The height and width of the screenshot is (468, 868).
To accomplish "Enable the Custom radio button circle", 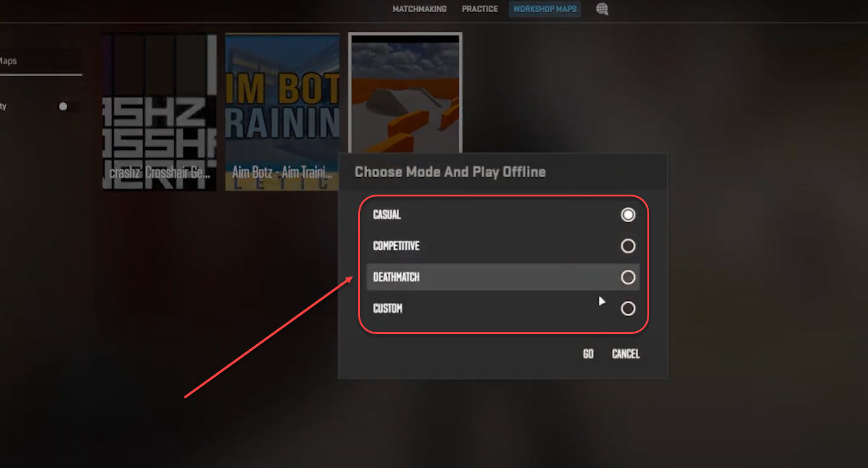I will 628,308.
